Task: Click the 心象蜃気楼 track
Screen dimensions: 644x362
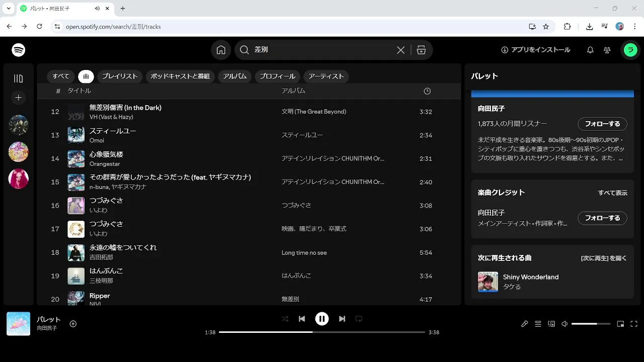Action: pos(106,154)
